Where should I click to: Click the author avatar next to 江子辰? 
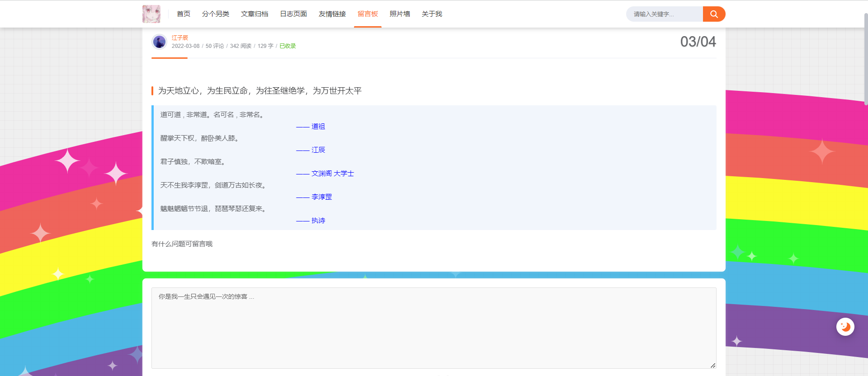click(x=159, y=42)
